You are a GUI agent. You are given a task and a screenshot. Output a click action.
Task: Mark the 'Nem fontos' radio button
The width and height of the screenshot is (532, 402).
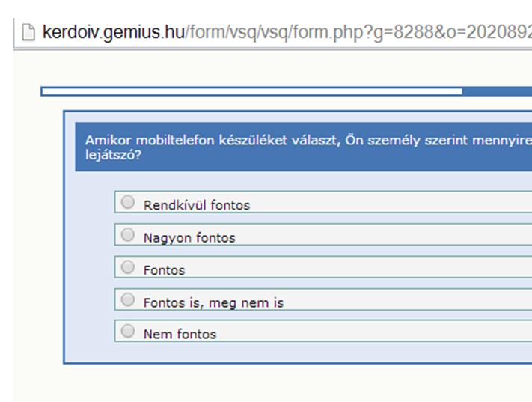(x=128, y=331)
